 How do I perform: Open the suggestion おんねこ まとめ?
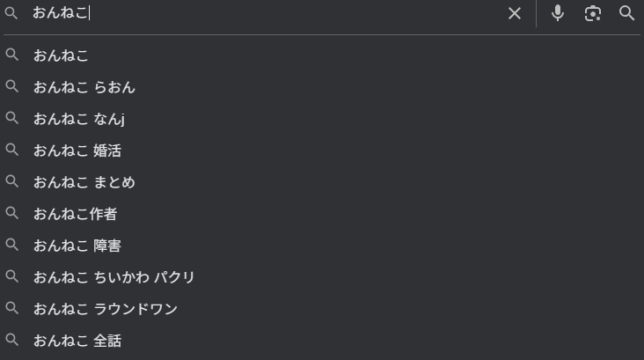click(x=84, y=182)
